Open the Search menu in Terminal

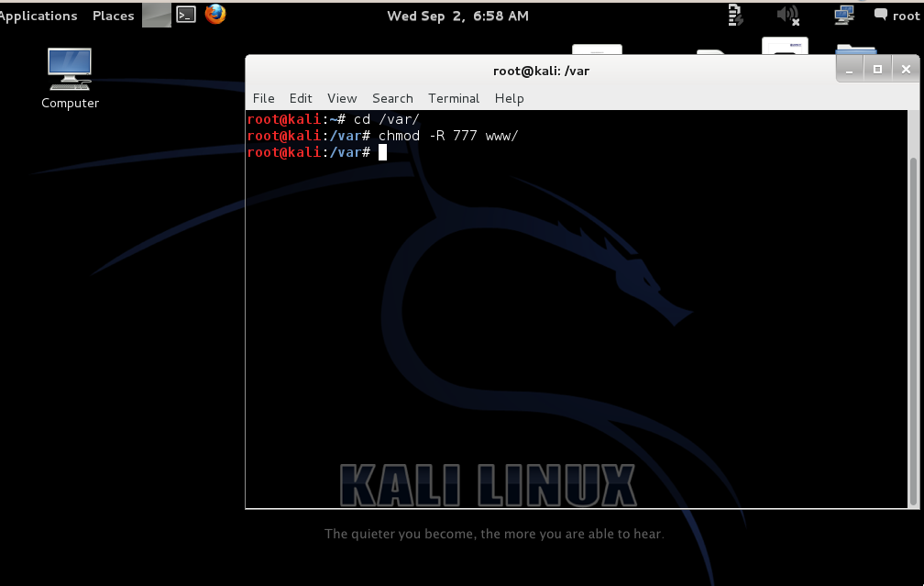pyautogui.click(x=392, y=98)
